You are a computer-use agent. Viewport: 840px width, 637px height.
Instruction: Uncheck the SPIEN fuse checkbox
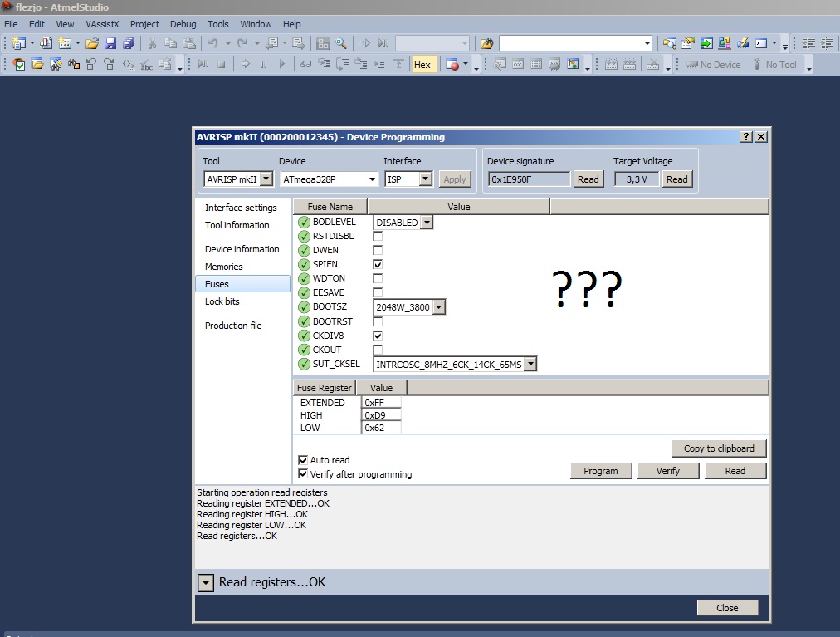pyautogui.click(x=378, y=264)
